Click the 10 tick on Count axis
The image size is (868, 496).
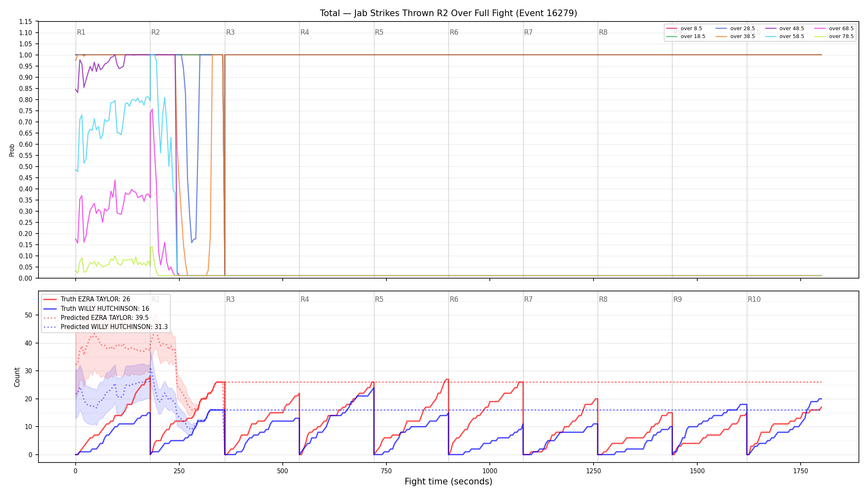[29, 427]
